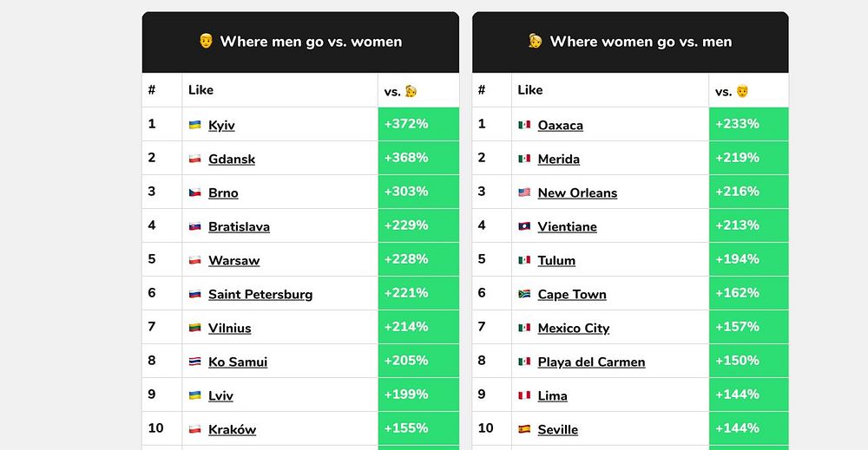This screenshot has height=450, width=868.
Task: Click the 'Where men go vs. women' header
Action: click(x=300, y=42)
